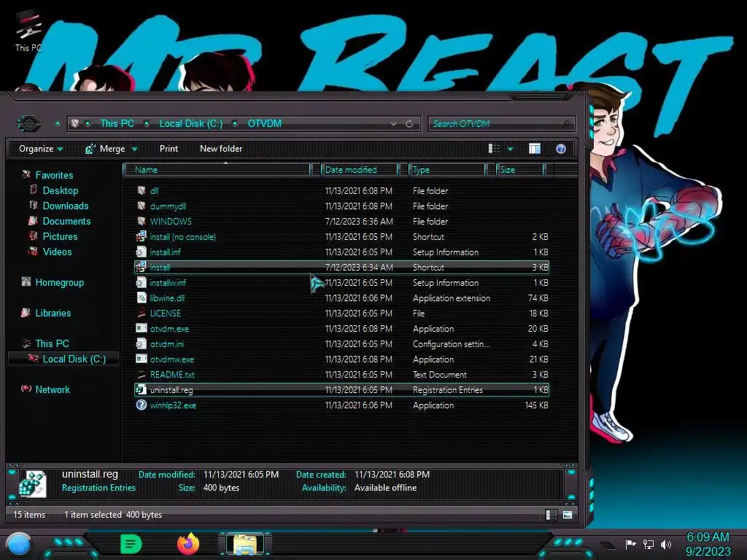This screenshot has height=560, width=747.
Task: Switch to large icons view in status bar
Action: pyautogui.click(x=568, y=515)
